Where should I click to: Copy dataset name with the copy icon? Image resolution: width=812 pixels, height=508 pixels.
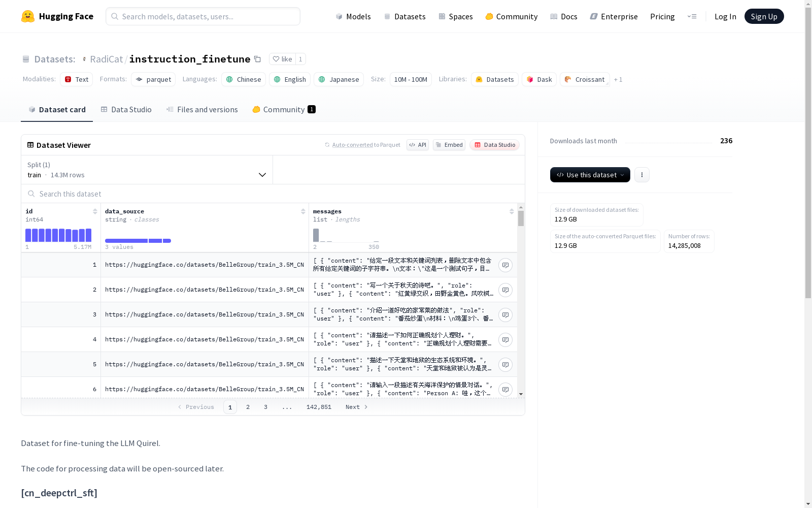257,59
